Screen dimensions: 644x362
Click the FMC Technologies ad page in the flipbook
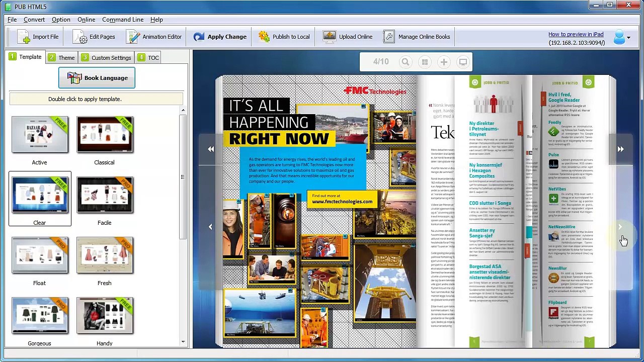point(319,212)
